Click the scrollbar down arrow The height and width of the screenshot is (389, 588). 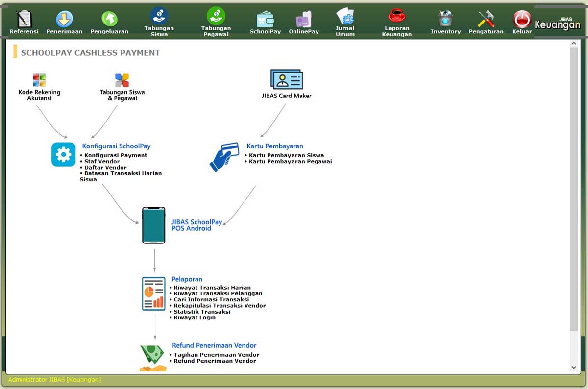click(x=574, y=367)
